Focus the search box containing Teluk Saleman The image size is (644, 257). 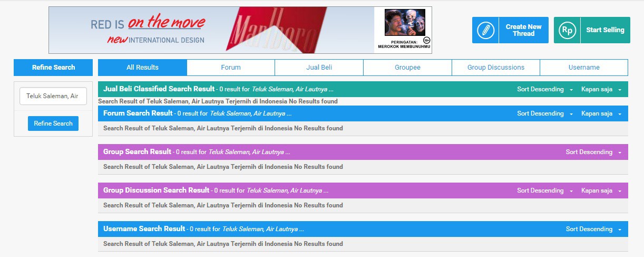tap(53, 96)
